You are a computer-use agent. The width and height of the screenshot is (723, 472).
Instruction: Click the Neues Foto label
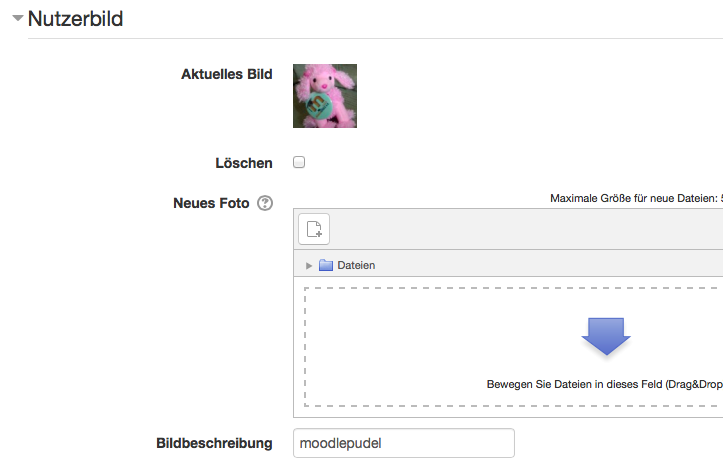[211, 203]
